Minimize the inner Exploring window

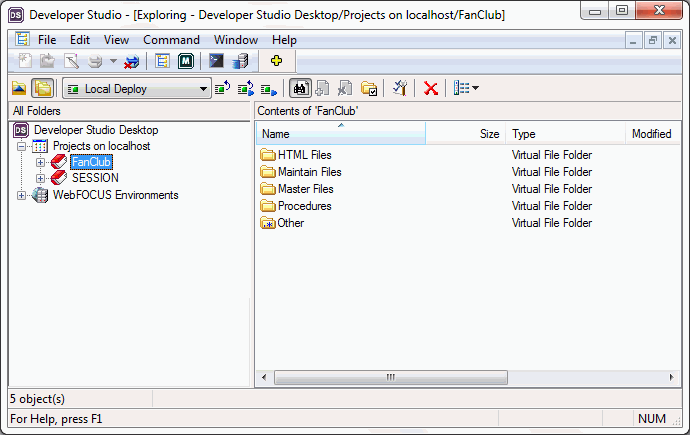(x=633, y=41)
